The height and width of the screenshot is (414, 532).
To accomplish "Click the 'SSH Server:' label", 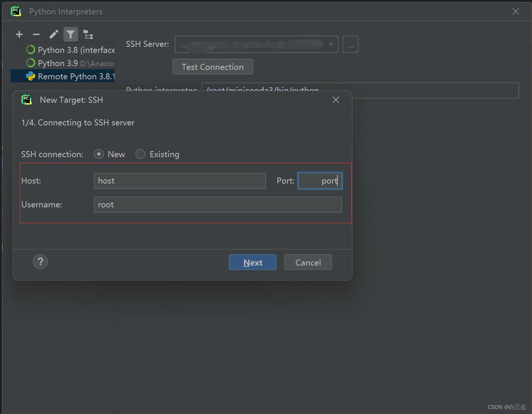I will [x=147, y=44].
